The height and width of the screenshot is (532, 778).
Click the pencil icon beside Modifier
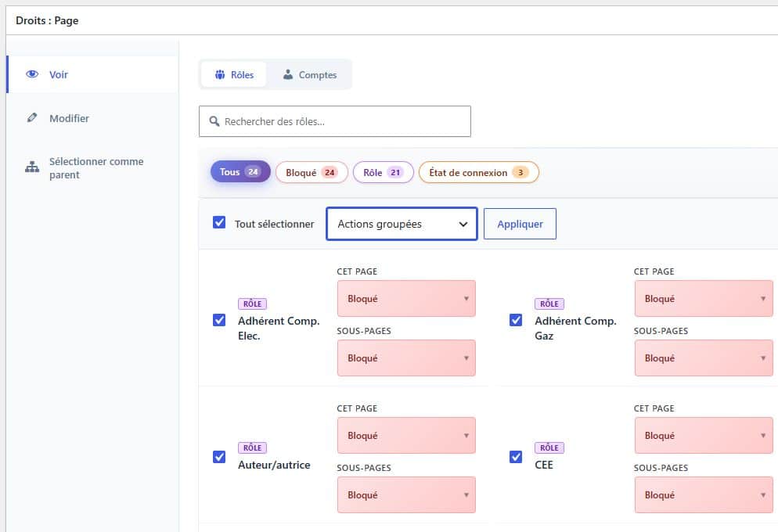(32, 118)
